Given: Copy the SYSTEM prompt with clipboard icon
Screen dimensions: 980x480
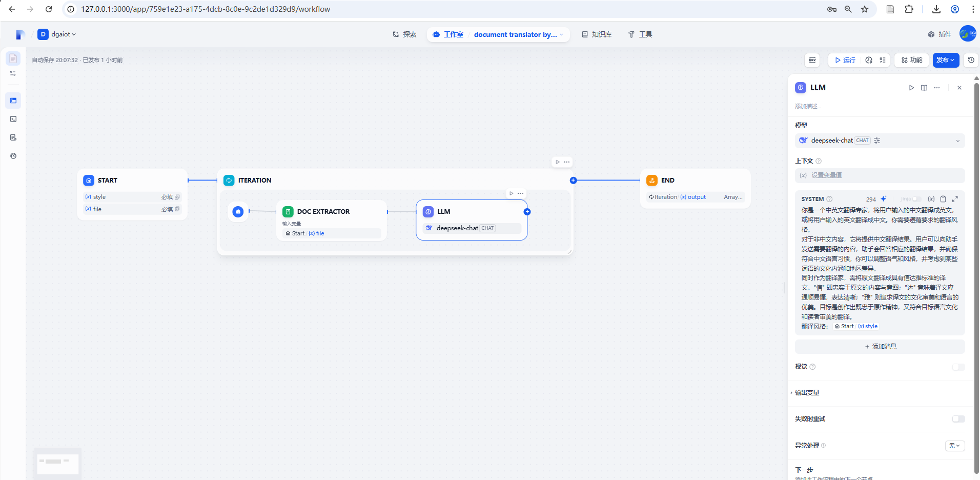Looking at the screenshot, I should point(943,199).
